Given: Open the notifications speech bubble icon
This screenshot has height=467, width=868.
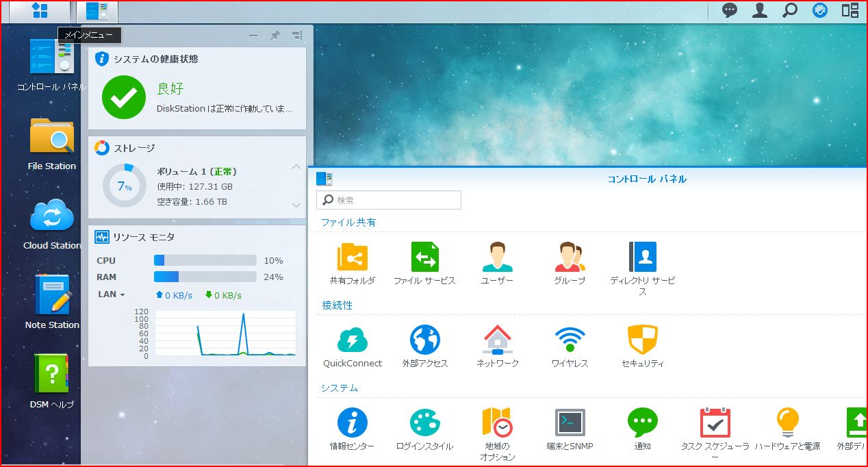Looking at the screenshot, I should pyautogui.click(x=730, y=11).
